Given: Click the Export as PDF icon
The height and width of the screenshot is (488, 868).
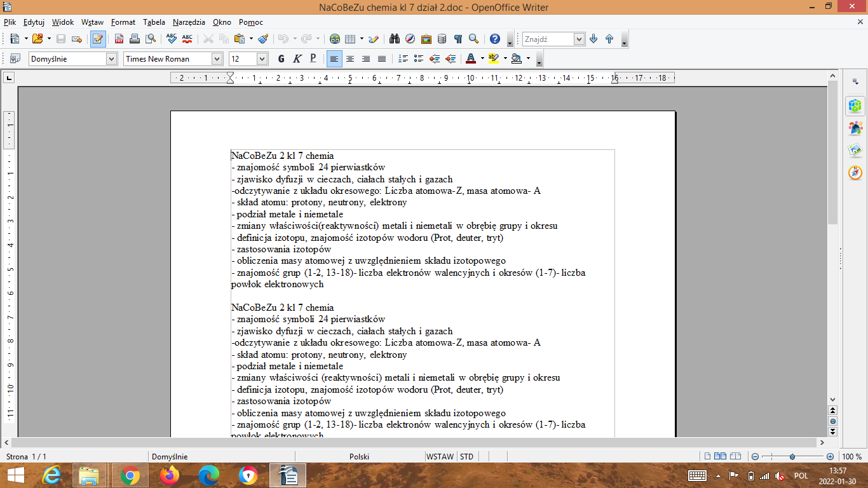Looking at the screenshot, I should [x=119, y=39].
